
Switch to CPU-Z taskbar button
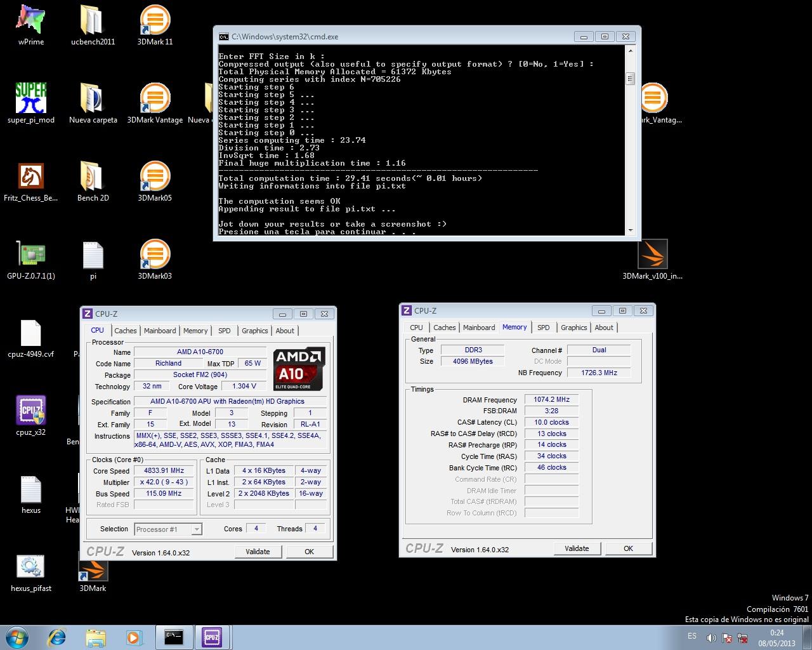pyautogui.click(x=212, y=637)
